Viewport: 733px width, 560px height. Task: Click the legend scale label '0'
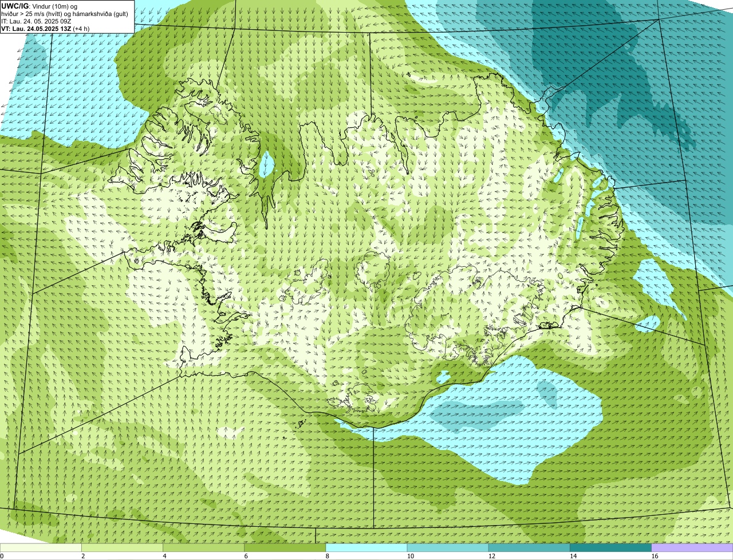[x=2, y=556]
